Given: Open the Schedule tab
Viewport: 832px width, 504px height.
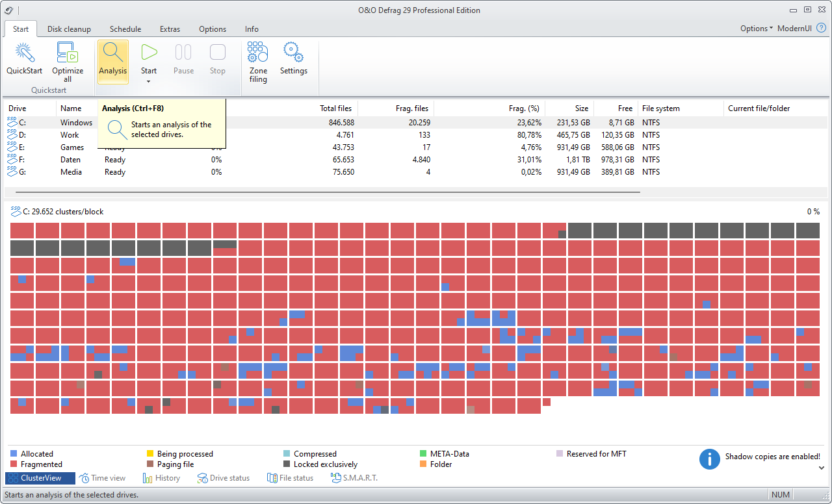Looking at the screenshot, I should point(125,29).
